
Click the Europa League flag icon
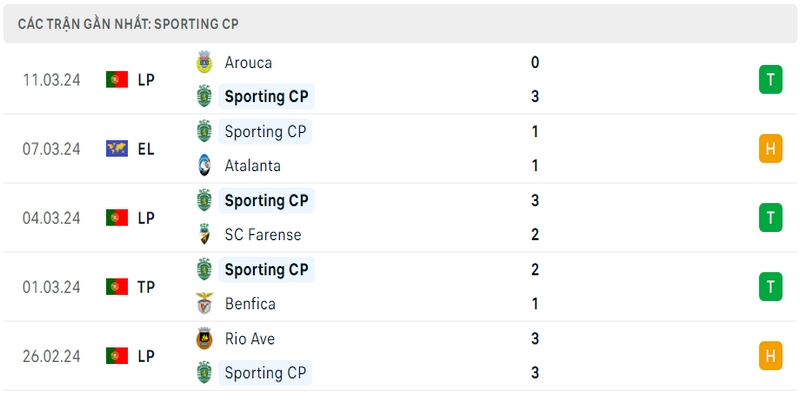click(117, 148)
